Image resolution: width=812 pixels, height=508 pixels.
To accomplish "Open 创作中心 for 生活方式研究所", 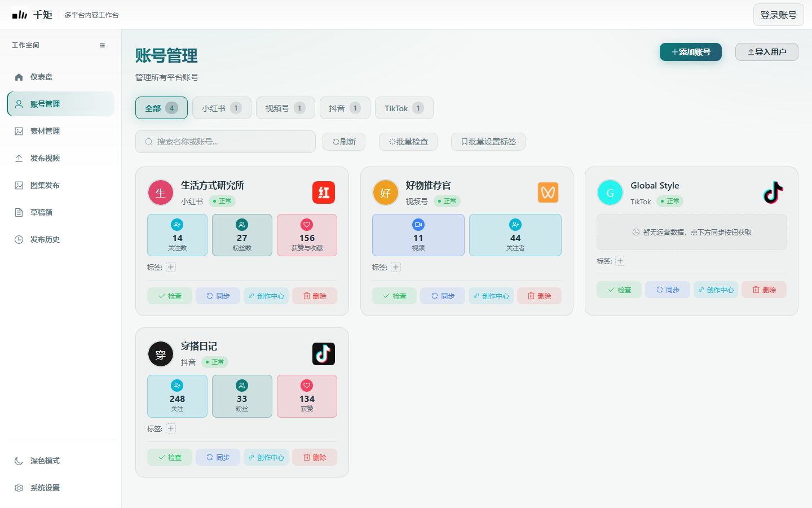I will pyautogui.click(x=266, y=296).
